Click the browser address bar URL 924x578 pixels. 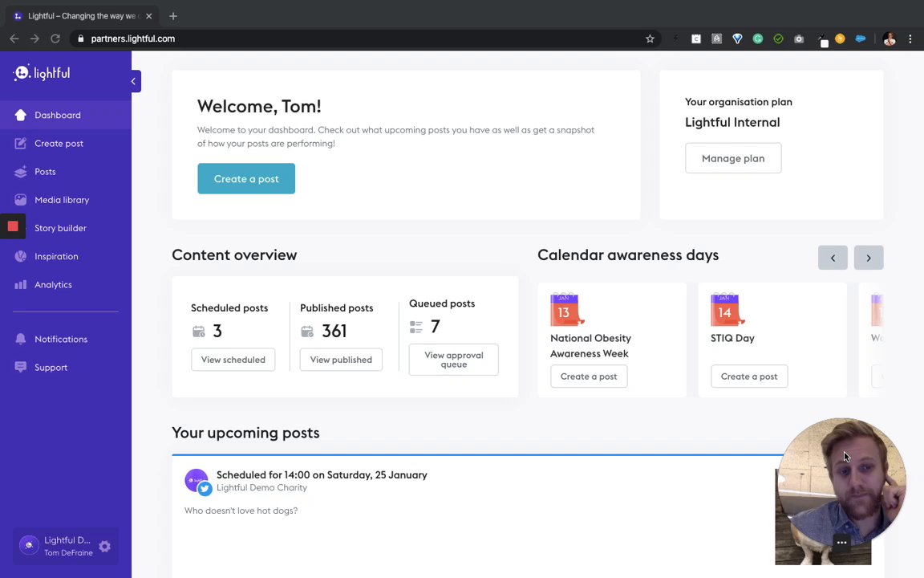tap(133, 39)
